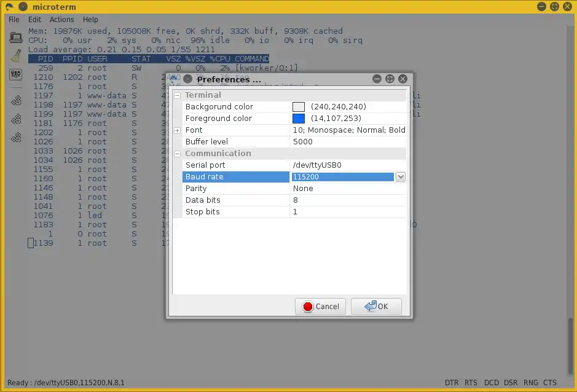Click the Ready connection status text
This screenshot has height=392, width=577.
coord(66,383)
